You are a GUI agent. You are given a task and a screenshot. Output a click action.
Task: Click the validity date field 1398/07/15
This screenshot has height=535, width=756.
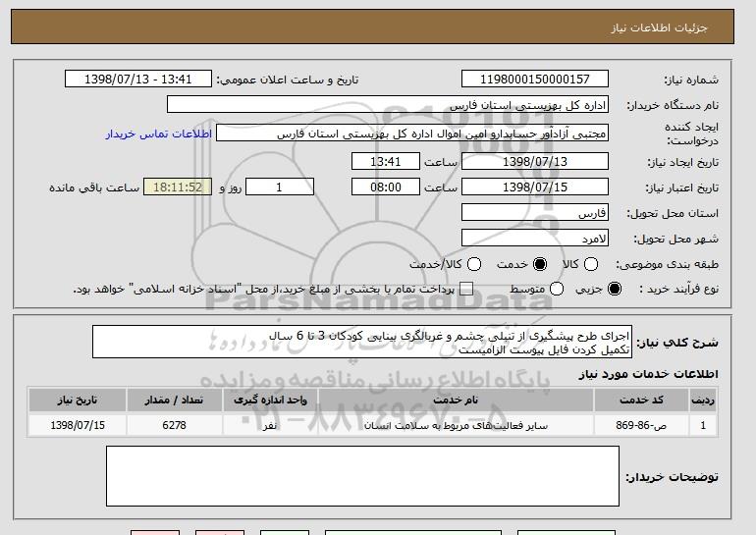pyautogui.click(x=535, y=187)
